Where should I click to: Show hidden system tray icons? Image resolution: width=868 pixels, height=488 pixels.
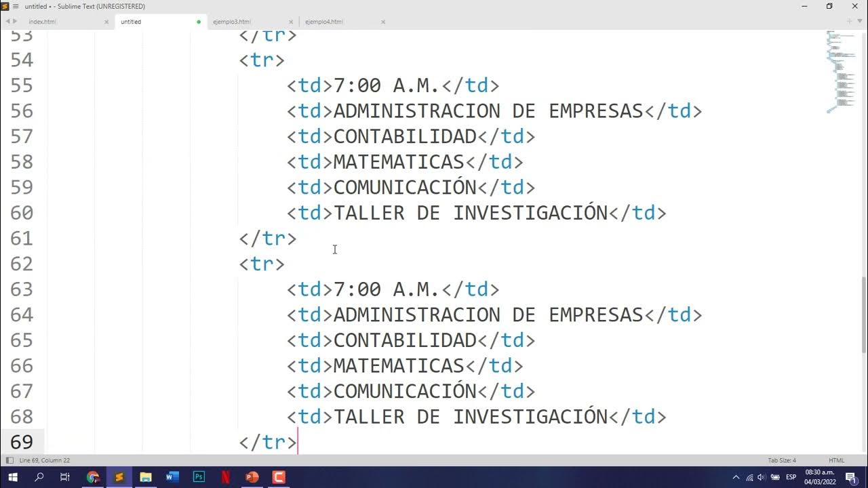coord(736,477)
